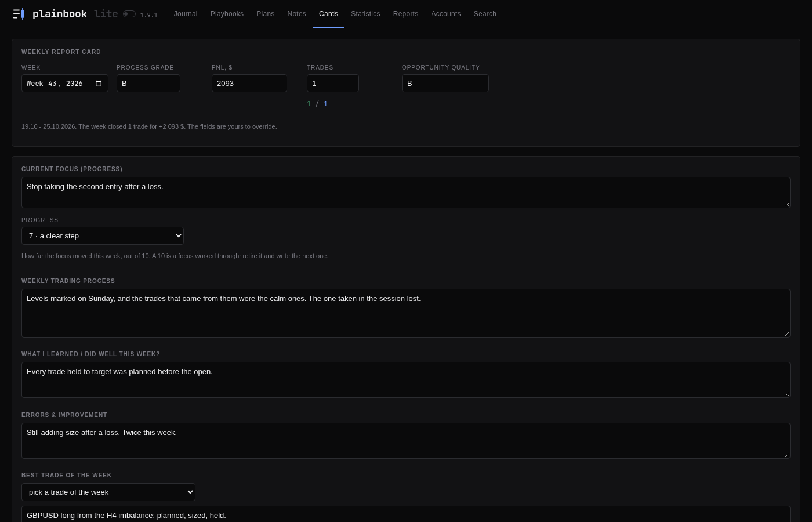Expand the 'pick a trade of the week' dropdown
812x522 pixels.
[x=108, y=492]
